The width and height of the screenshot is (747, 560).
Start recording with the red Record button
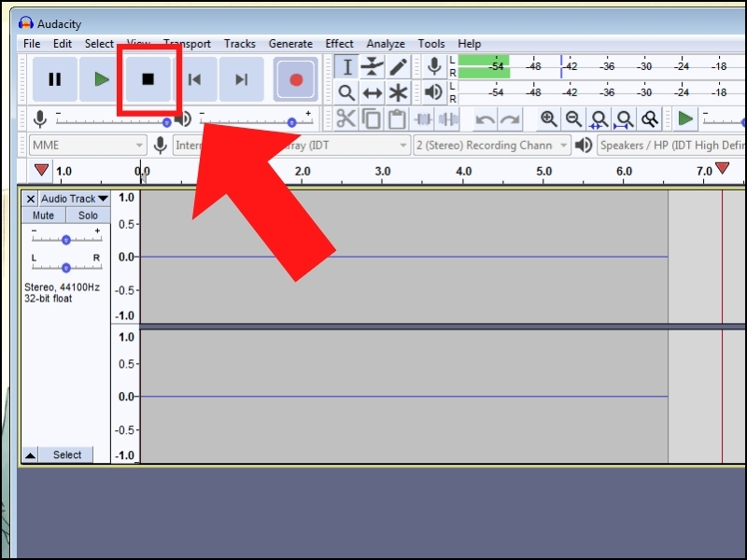(x=296, y=79)
